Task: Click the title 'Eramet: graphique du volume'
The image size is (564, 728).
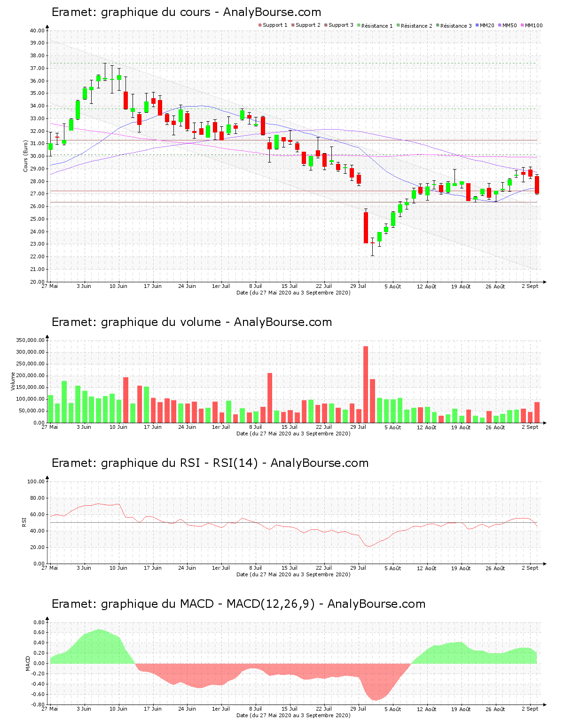Action: (136, 322)
